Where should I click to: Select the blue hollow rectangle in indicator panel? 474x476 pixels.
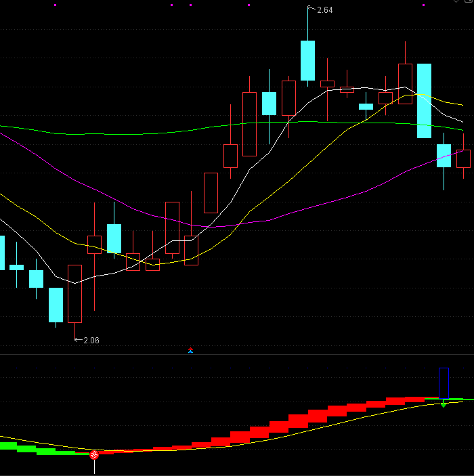[444, 383]
